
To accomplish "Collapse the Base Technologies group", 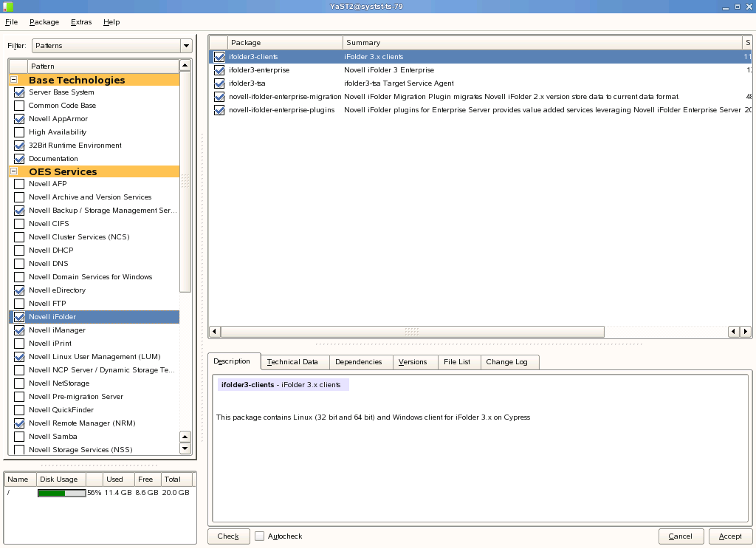I will coord(13,80).
